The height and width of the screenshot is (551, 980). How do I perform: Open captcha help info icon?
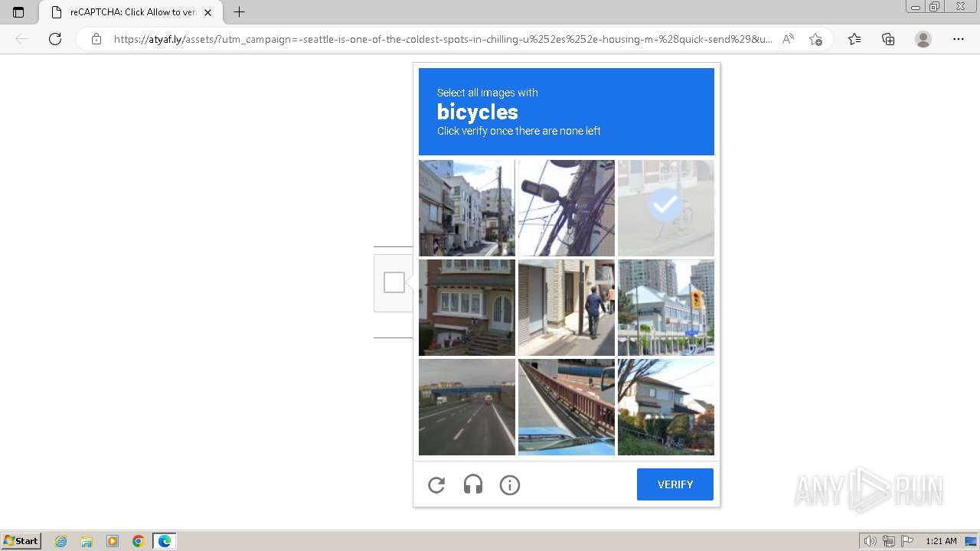[x=510, y=484]
